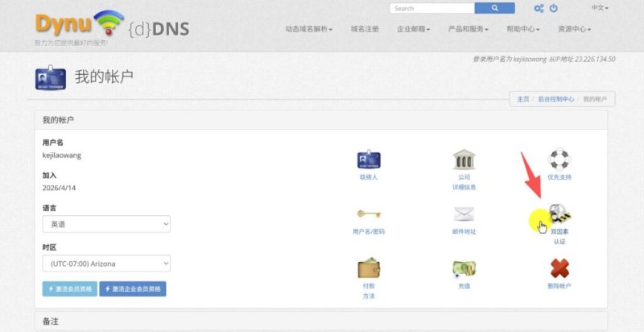Click the 充值 text link
The width and height of the screenshot is (644, 332).
click(464, 286)
